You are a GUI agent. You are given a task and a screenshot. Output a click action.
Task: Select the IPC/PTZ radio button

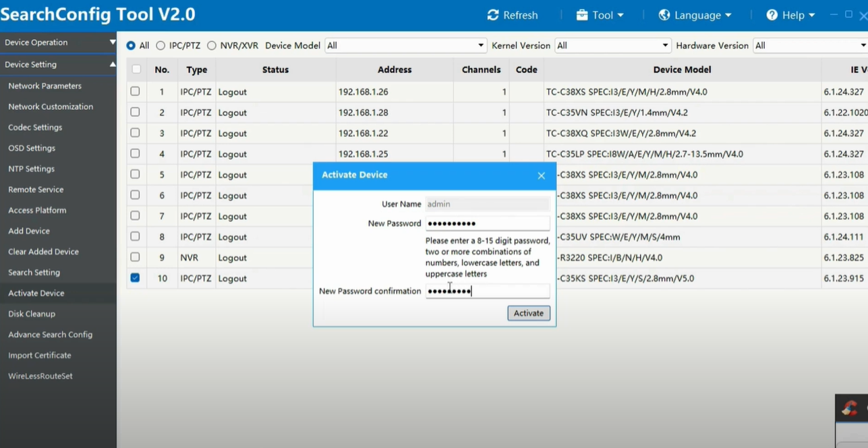pos(160,45)
